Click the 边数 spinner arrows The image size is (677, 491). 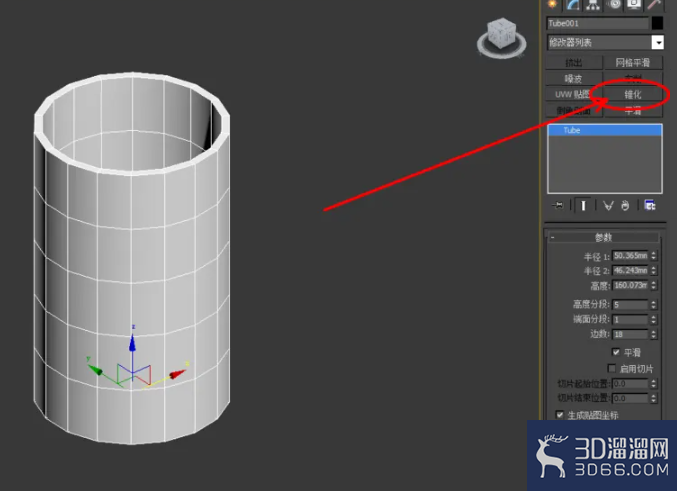(654, 334)
